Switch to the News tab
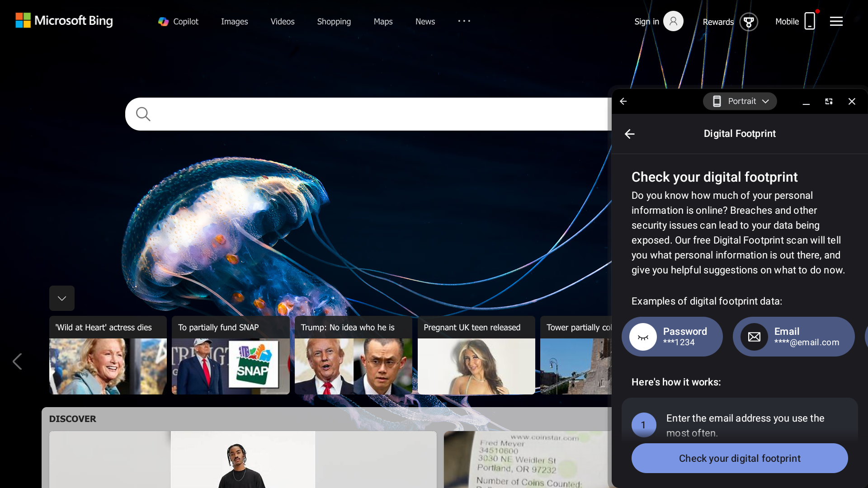The image size is (868, 488). (x=425, y=21)
